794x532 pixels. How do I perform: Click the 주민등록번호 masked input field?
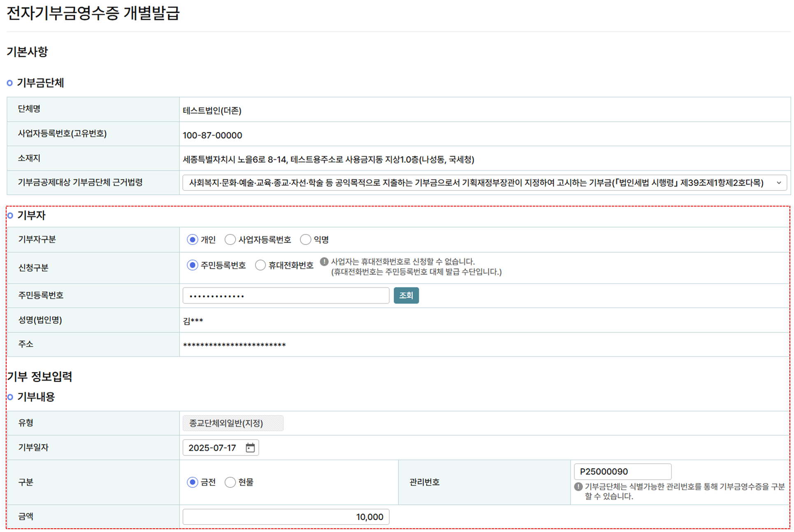(x=286, y=295)
